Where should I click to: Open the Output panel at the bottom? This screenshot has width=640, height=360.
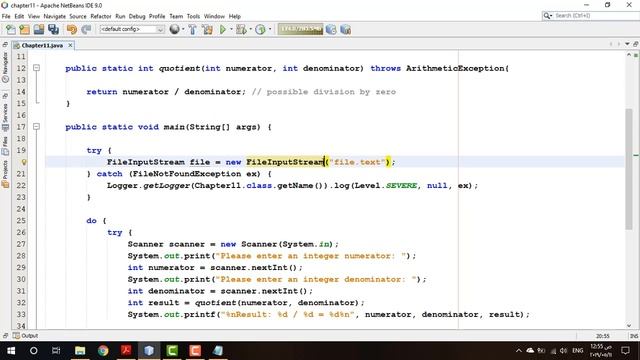[25, 336]
